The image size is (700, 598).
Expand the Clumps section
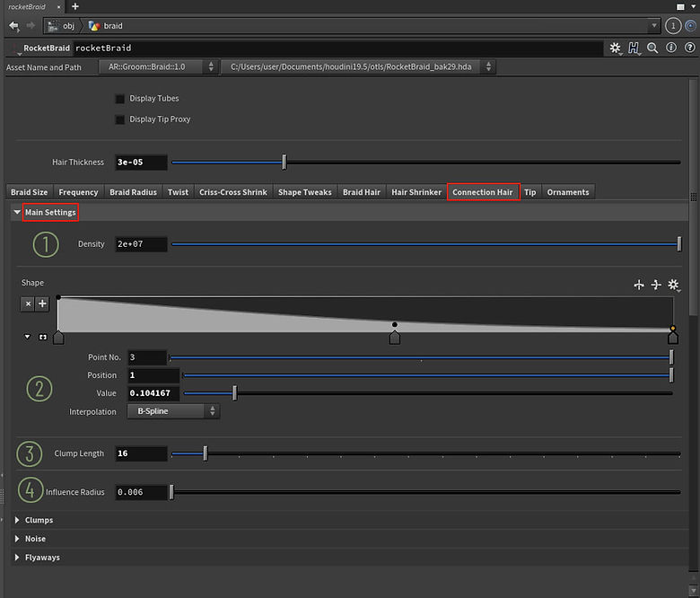pyautogui.click(x=17, y=520)
